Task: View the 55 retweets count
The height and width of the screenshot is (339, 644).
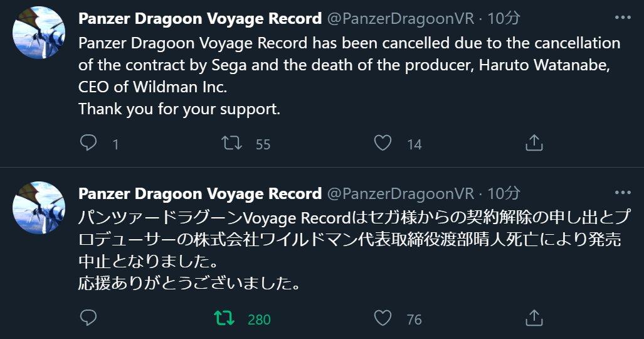Action: 263,144
